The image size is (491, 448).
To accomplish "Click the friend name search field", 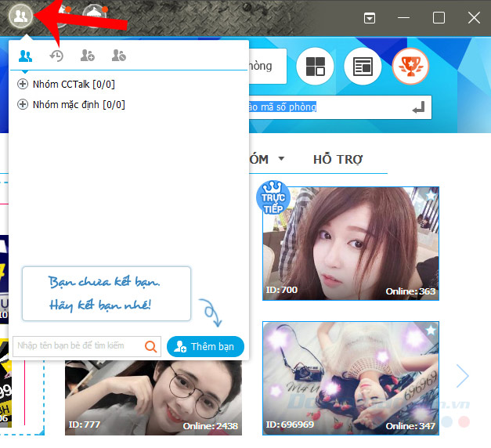I will click(77, 345).
